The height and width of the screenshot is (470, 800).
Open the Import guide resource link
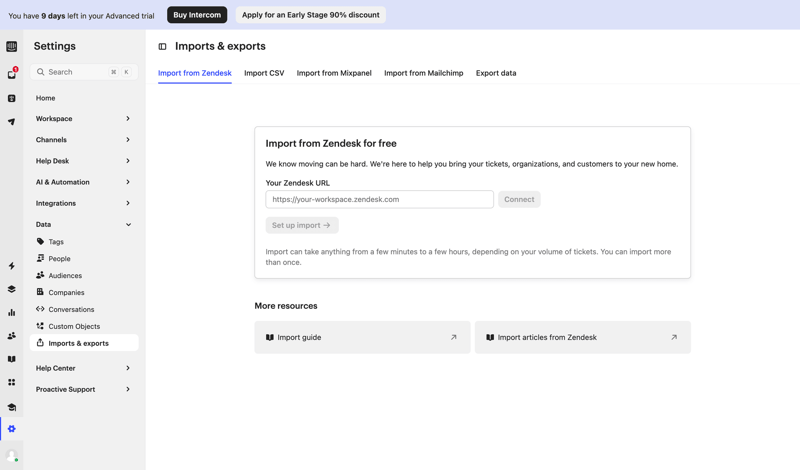tap(362, 338)
